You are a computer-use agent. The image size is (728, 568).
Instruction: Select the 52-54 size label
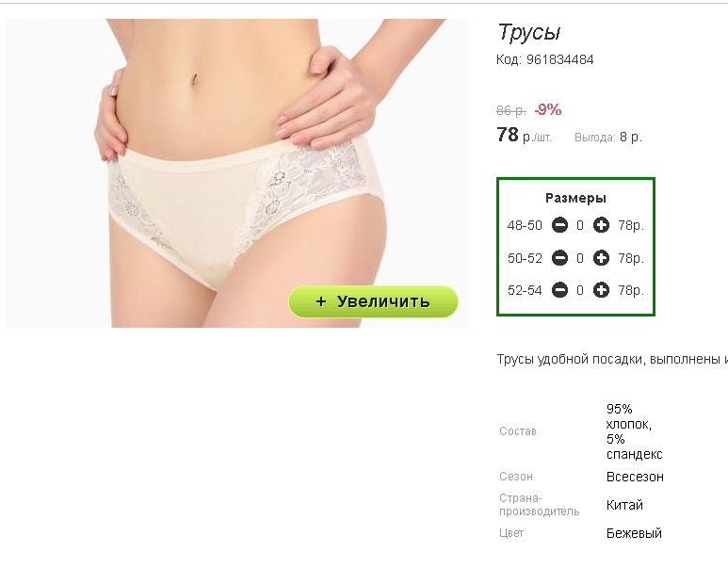525,291
